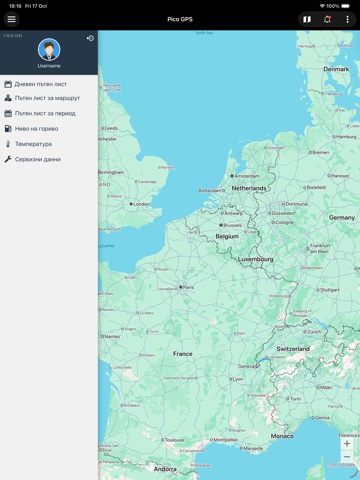360x480 pixels.
Task: Click the London city marker
Action: coord(131,204)
